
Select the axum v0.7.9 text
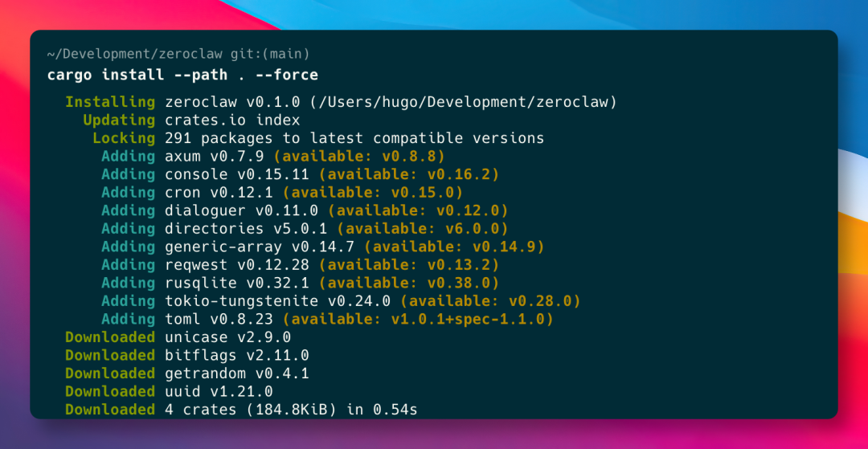pyautogui.click(x=215, y=157)
